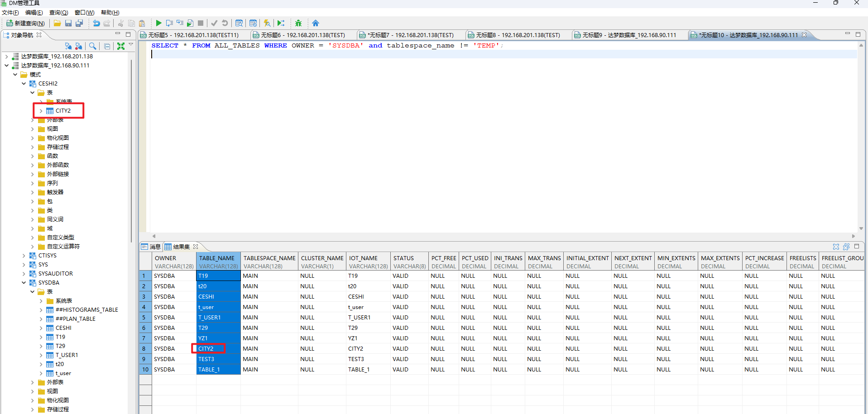Switch to tab 无标题9 - 达梦数据库_192.168.90.111
Image resolution: width=868 pixels, height=414 pixels.
point(629,35)
